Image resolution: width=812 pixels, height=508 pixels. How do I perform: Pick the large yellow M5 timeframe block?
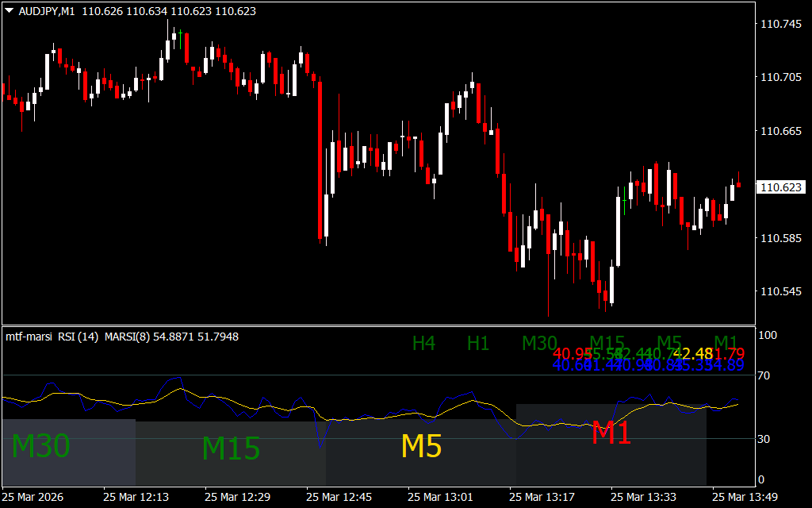tap(421, 446)
